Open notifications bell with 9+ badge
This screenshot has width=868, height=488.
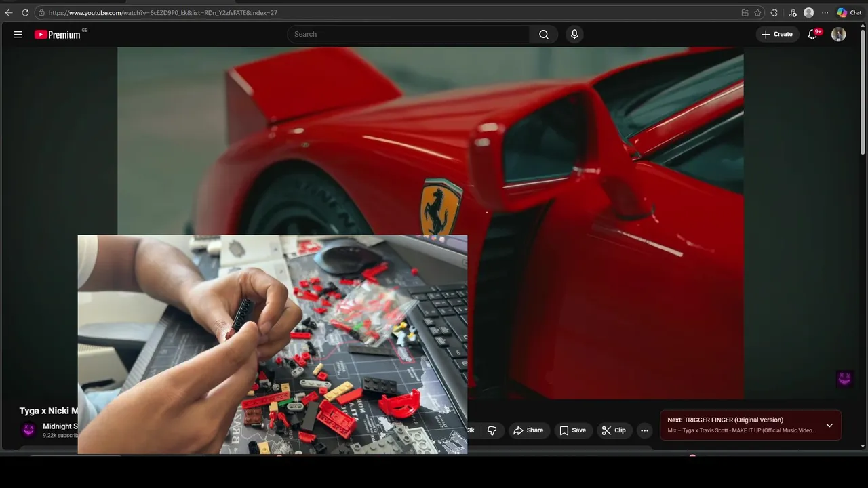point(814,34)
